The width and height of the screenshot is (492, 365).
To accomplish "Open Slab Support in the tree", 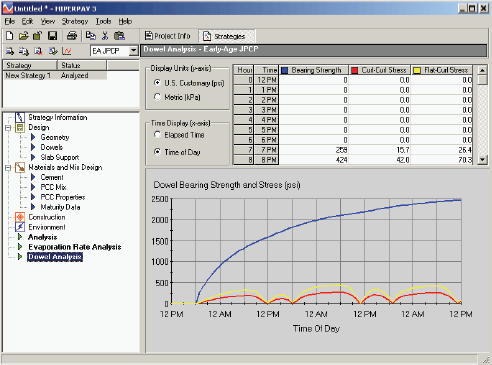I will (60, 157).
